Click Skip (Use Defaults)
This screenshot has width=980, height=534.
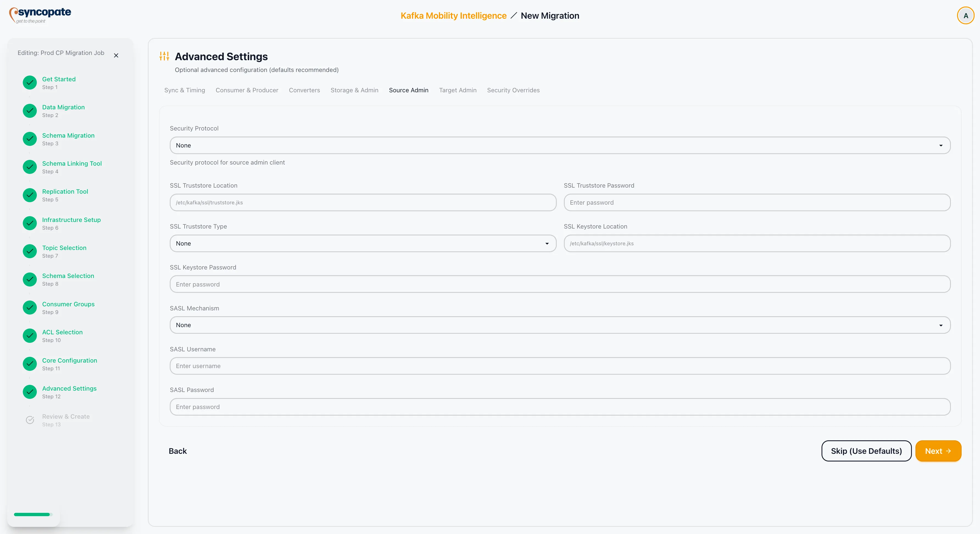866,451
